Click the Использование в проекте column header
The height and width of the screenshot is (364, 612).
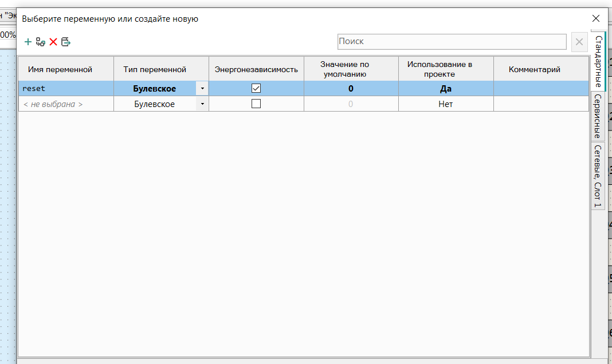[x=446, y=69]
